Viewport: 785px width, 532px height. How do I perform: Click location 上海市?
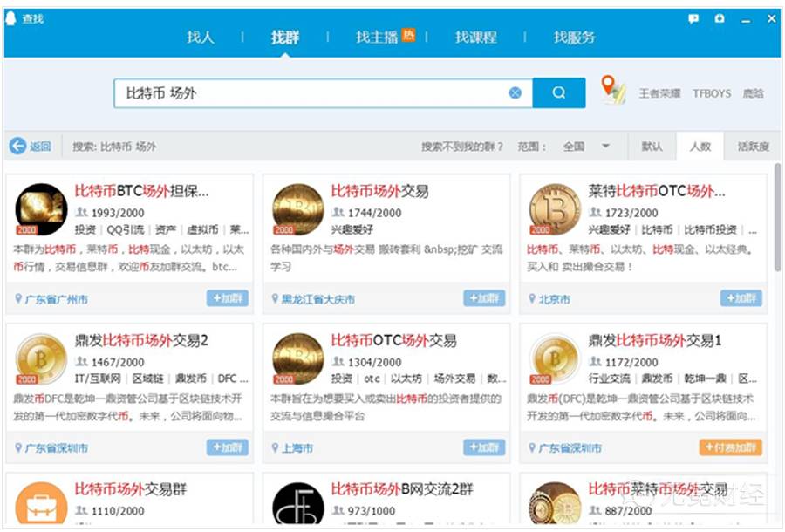pos(297,447)
